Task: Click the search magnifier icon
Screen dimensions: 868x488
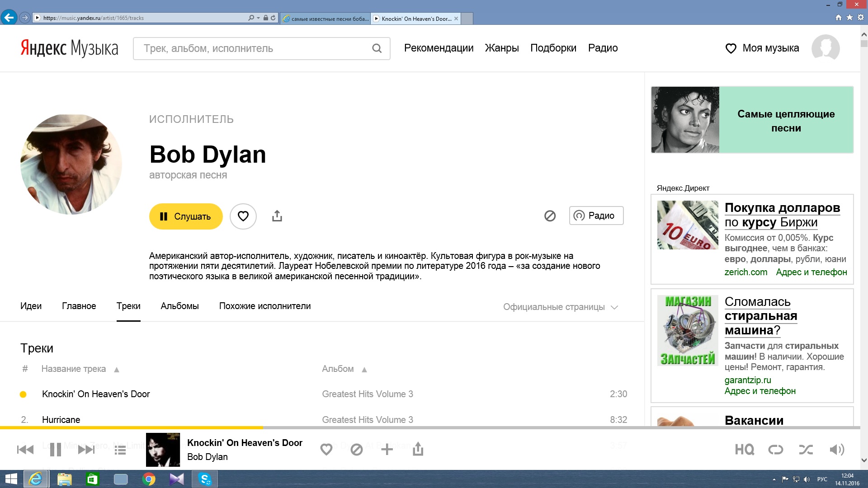Action: [x=377, y=48]
